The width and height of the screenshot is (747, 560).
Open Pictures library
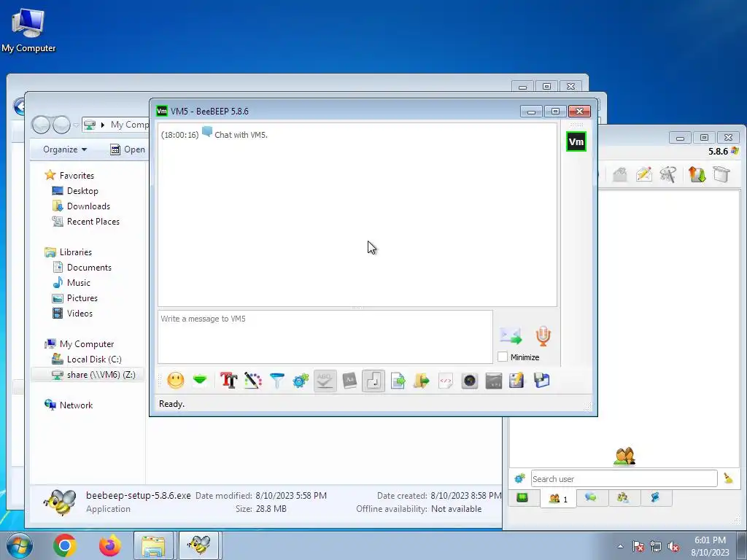point(82,298)
